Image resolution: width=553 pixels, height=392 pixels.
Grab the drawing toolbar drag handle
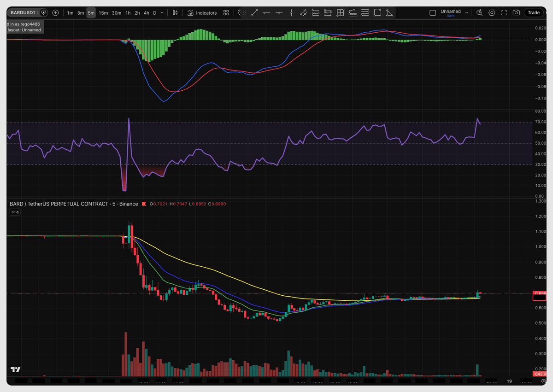[x=244, y=13]
